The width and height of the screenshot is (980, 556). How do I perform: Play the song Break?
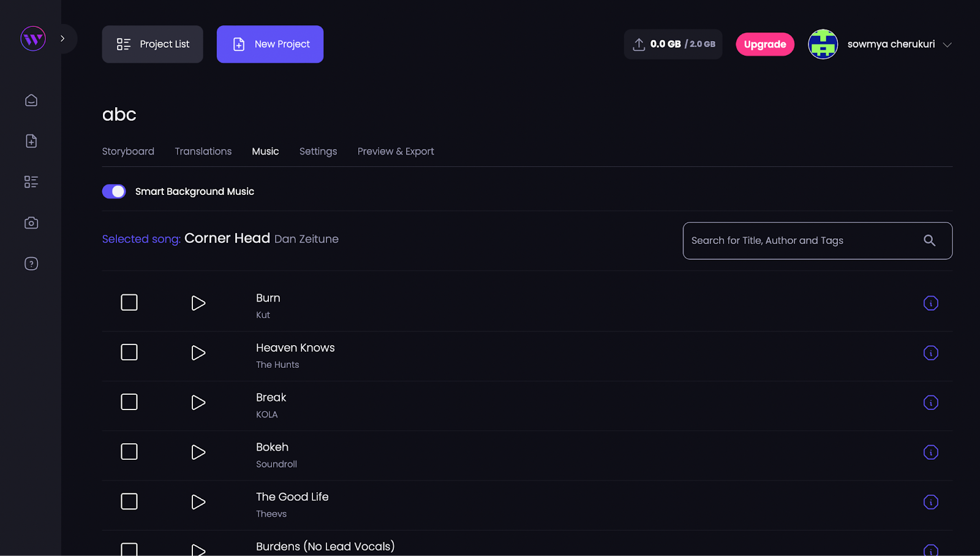tap(198, 402)
